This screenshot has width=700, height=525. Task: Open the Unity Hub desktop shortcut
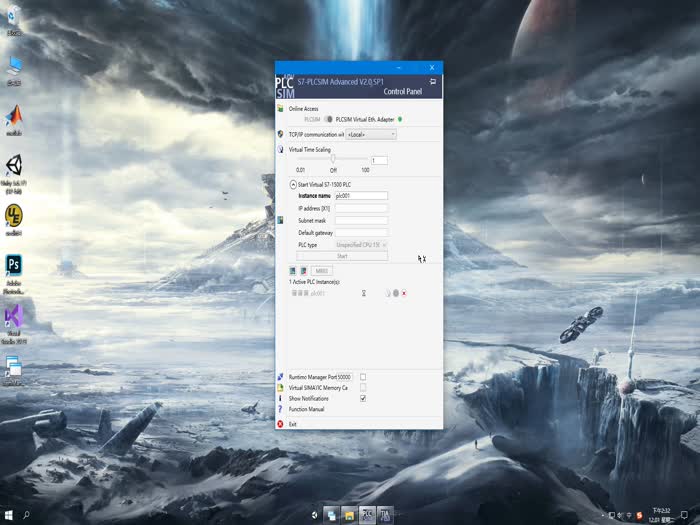pyautogui.click(x=14, y=169)
